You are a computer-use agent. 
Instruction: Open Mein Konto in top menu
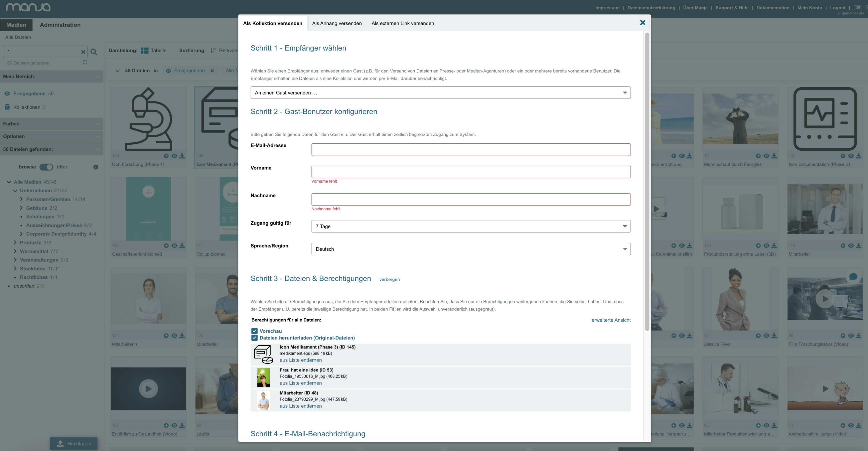[x=809, y=8]
